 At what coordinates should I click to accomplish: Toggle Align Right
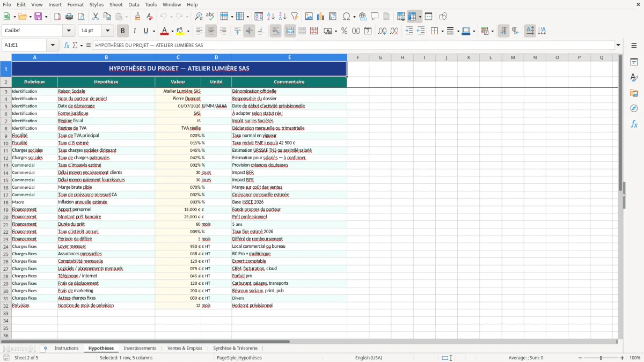(x=223, y=31)
